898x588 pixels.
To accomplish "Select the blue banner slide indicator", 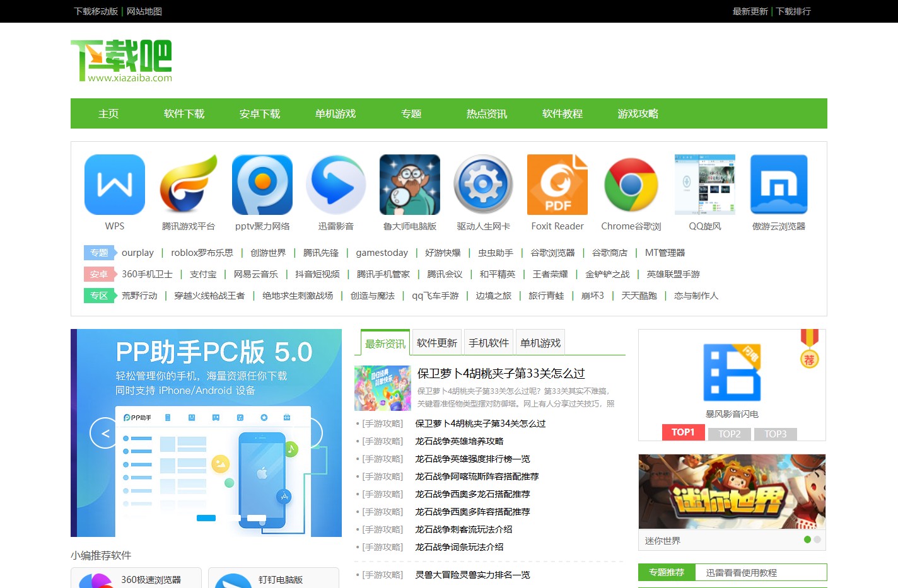I will click(x=206, y=518).
